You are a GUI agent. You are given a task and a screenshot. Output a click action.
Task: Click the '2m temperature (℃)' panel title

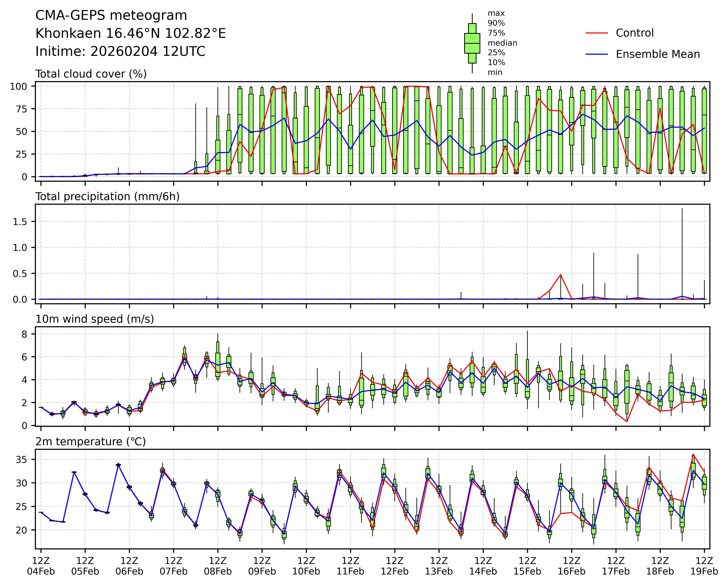pos(91,442)
